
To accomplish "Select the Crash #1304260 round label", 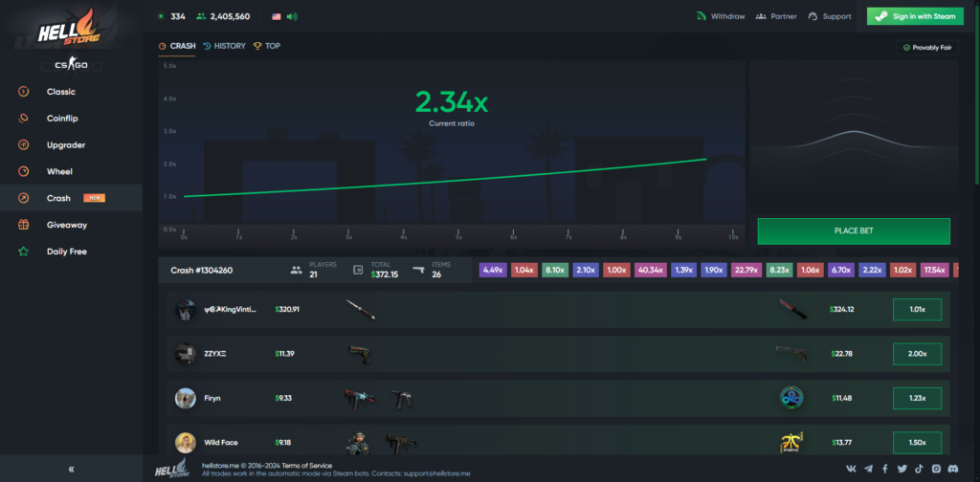I will pyautogui.click(x=201, y=271).
